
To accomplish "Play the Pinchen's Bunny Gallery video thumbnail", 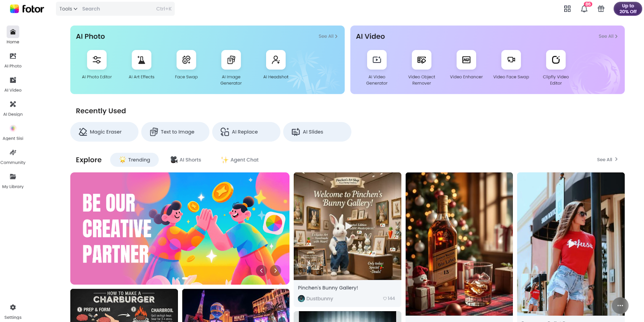I will click(347, 226).
